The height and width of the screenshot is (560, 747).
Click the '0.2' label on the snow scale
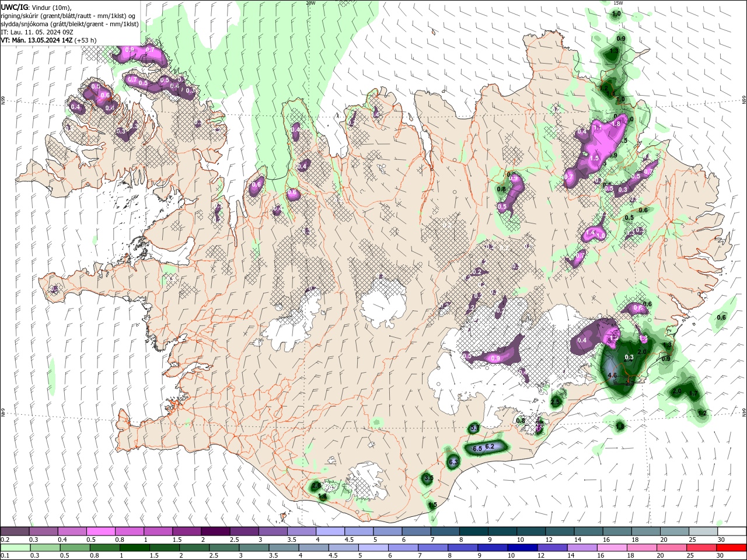5,540
